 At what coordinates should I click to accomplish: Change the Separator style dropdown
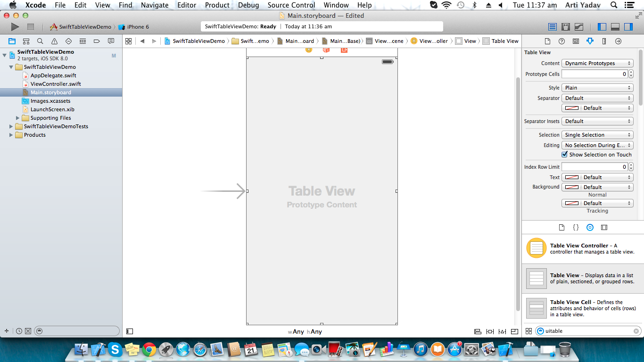pos(597,98)
